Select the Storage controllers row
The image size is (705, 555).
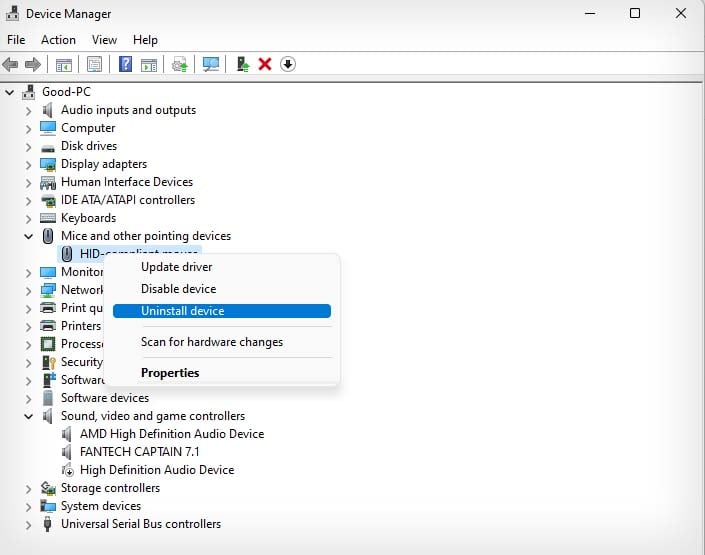[x=110, y=488]
